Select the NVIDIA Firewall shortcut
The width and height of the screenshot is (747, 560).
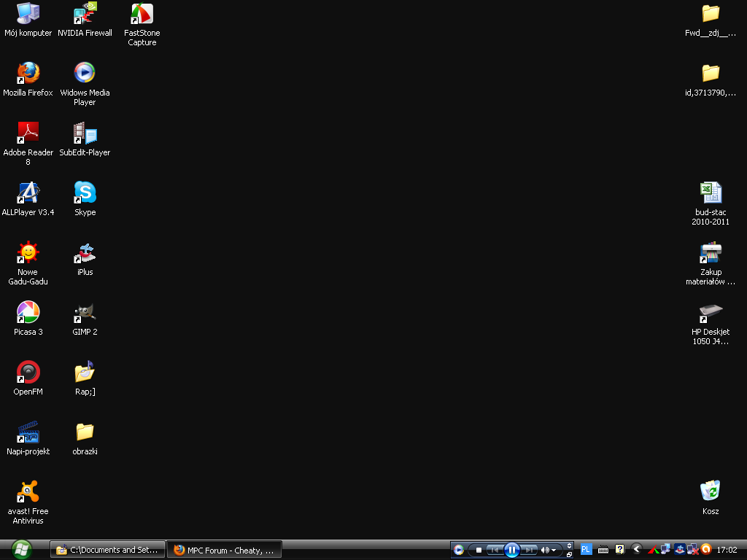point(85,20)
